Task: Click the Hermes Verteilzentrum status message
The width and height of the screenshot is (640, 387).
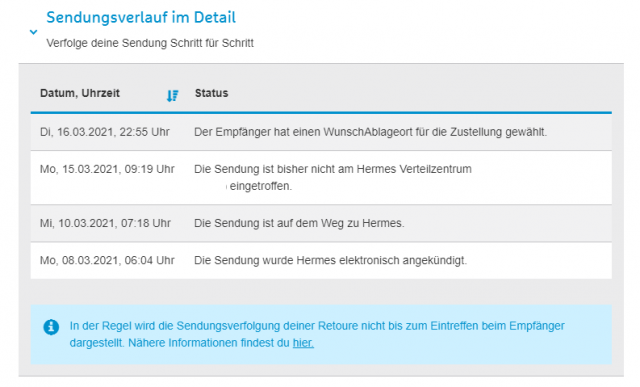Action: coord(333,177)
